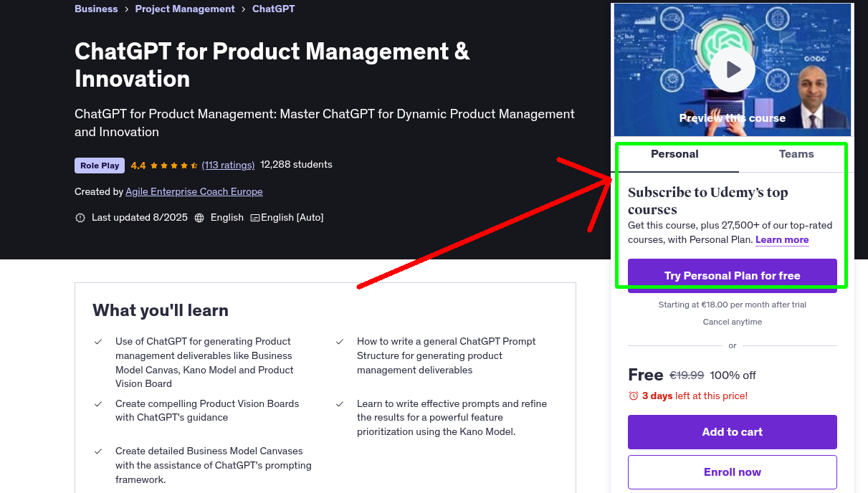The image size is (868, 493).
Task: Click the checkmark beside Kano Model prioritization item
Action: pos(340,404)
